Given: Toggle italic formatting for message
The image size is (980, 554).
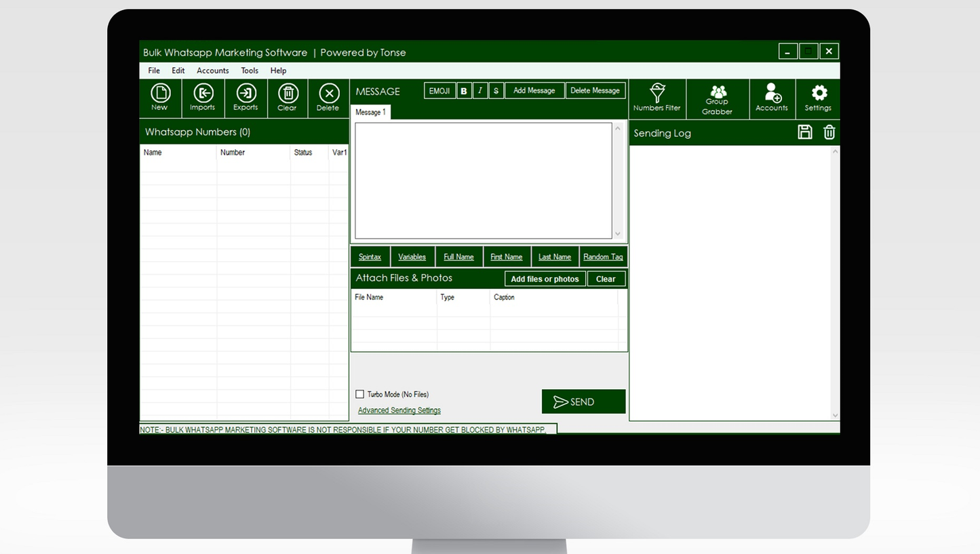Looking at the screenshot, I should [x=480, y=91].
